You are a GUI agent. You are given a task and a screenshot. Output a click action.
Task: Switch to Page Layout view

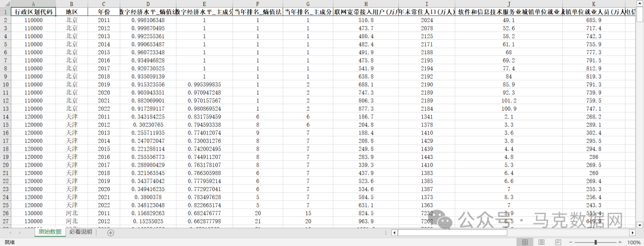click(541, 243)
